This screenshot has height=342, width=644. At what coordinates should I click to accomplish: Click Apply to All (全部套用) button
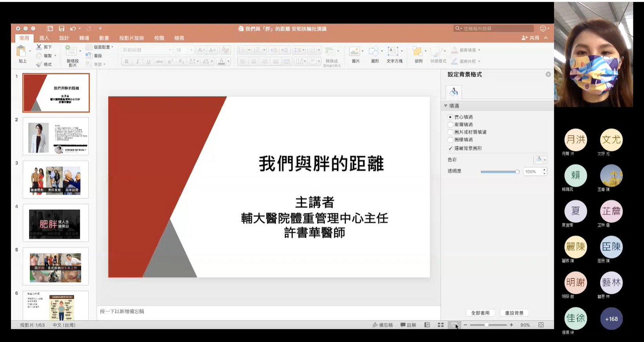(x=480, y=313)
